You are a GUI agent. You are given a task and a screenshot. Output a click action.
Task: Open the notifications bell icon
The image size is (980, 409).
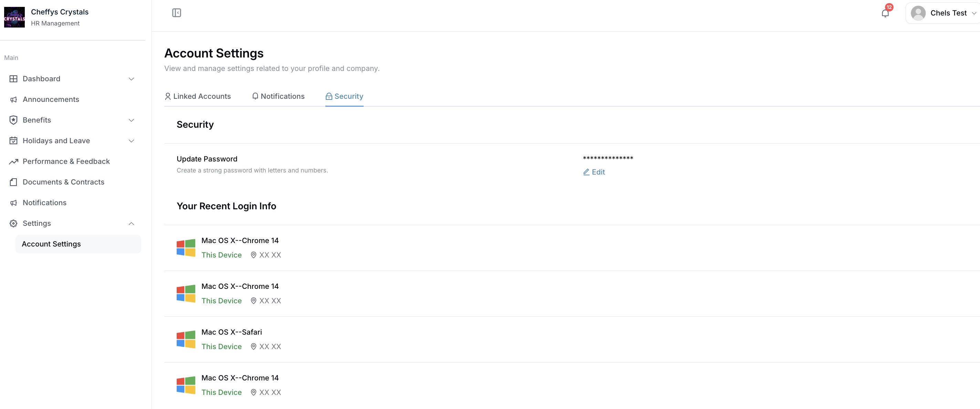point(885,13)
